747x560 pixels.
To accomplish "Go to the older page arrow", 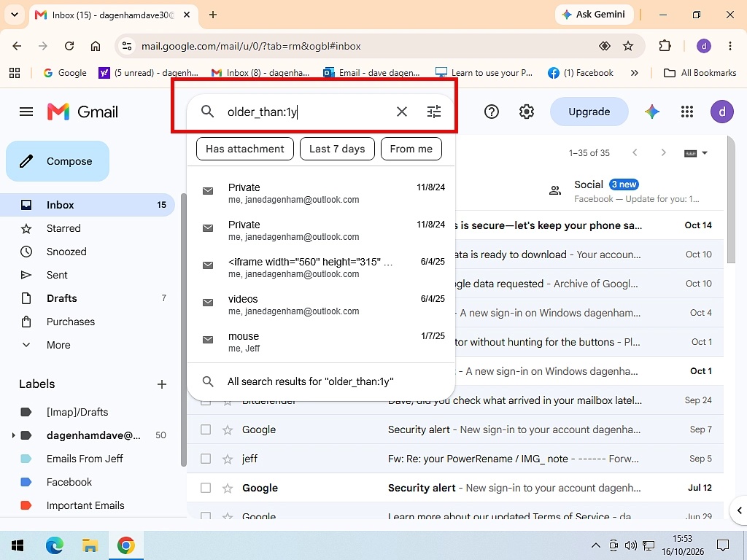I will pyautogui.click(x=663, y=153).
